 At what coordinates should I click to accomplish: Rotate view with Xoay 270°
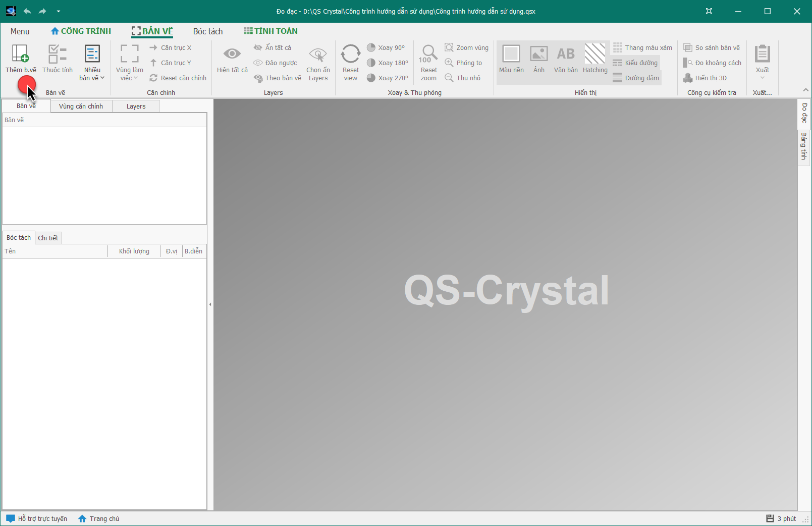[388, 78]
